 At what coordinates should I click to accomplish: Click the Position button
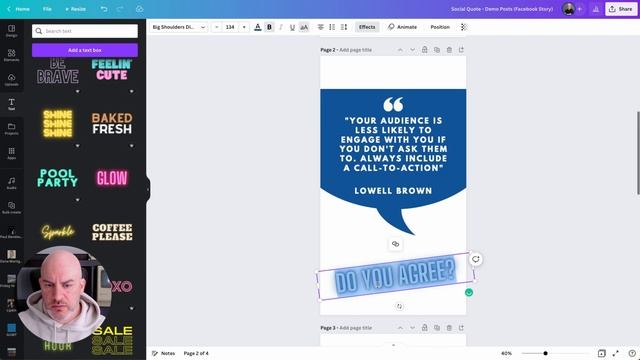click(440, 27)
